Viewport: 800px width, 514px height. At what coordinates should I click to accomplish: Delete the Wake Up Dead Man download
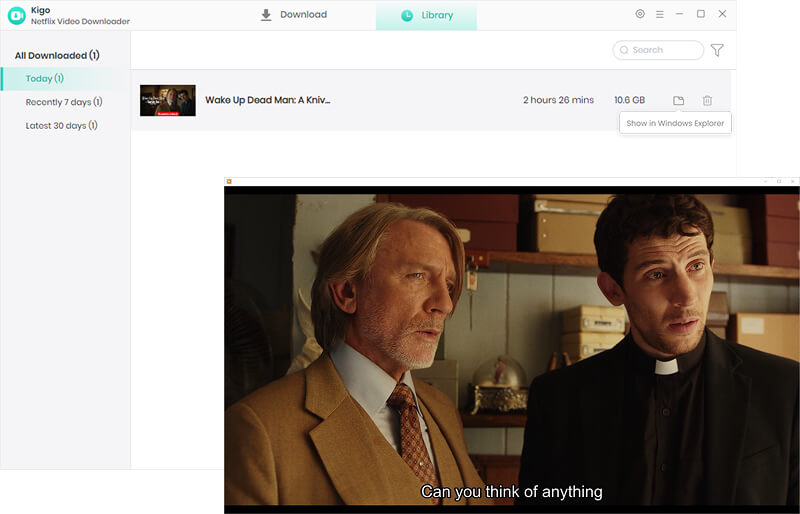tap(707, 101)
